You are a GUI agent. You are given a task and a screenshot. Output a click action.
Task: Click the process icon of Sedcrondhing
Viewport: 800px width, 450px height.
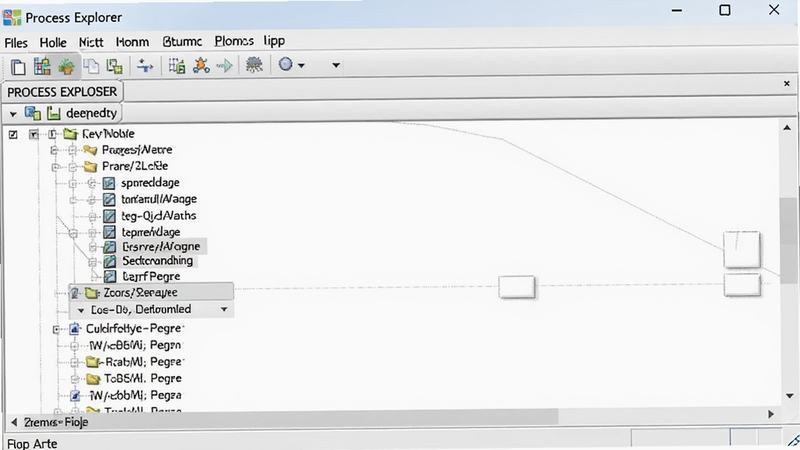tap(110, 261)
